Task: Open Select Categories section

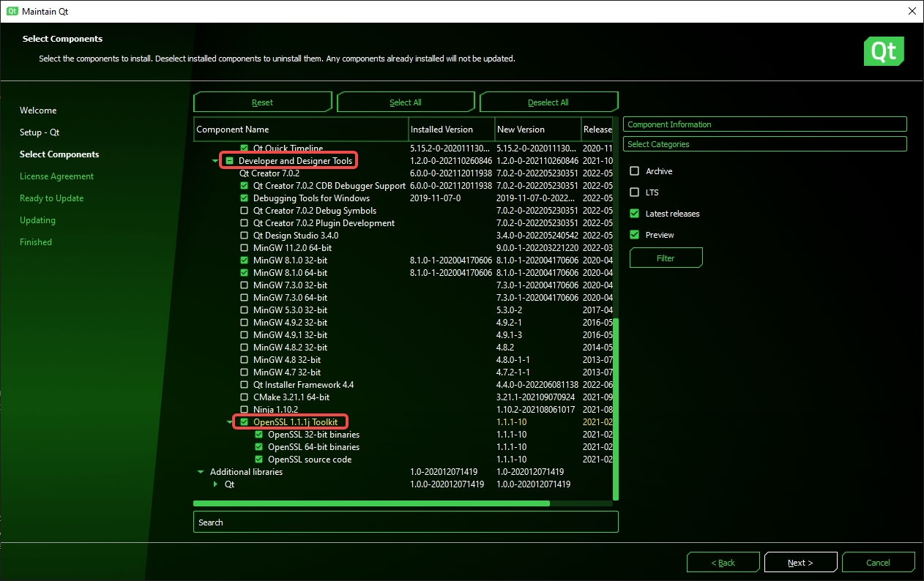Action: tap(765, 144)
